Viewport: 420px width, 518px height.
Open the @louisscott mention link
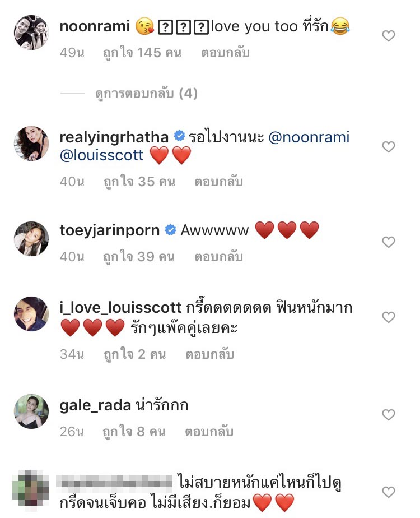102,155
